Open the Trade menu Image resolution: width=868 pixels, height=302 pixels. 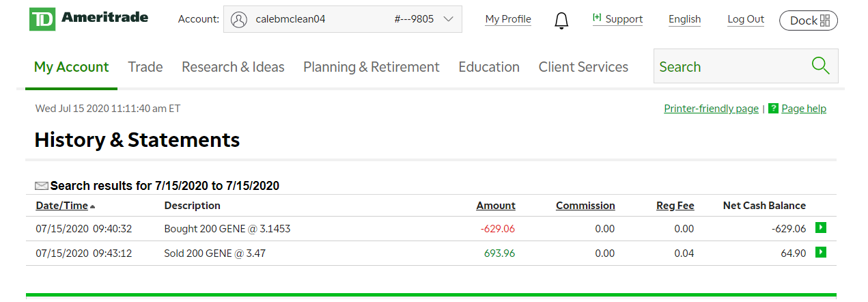tap(145, 67)
